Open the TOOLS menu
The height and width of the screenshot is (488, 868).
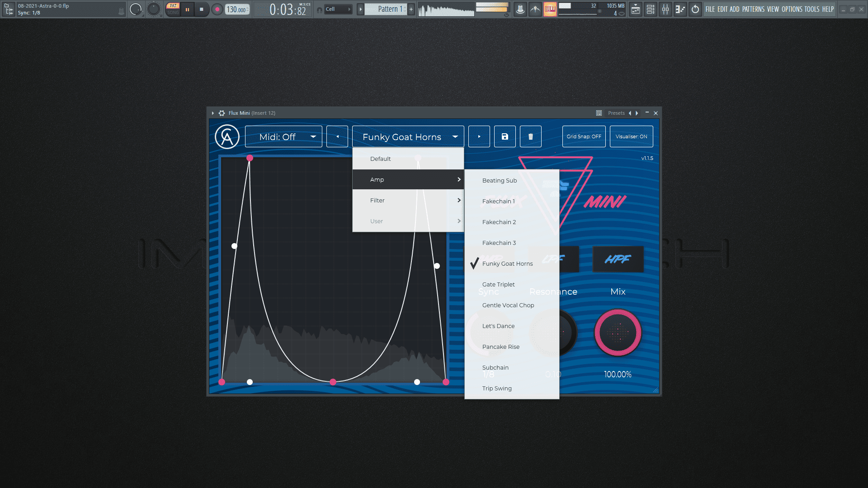pyautogui.click(x=812, y=9)
